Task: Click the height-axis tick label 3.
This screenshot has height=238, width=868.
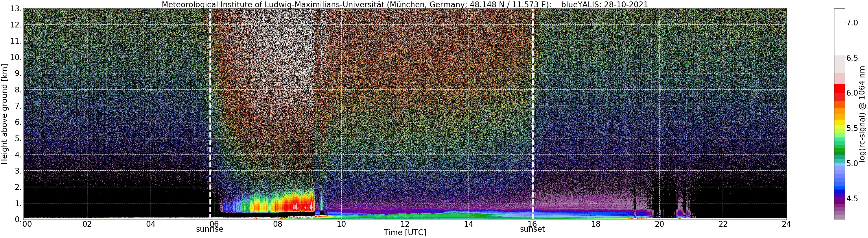Action: coord(19,171)
